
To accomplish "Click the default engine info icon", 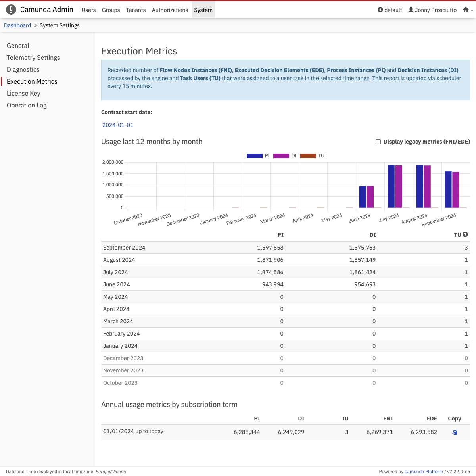I will coord(380,10).
